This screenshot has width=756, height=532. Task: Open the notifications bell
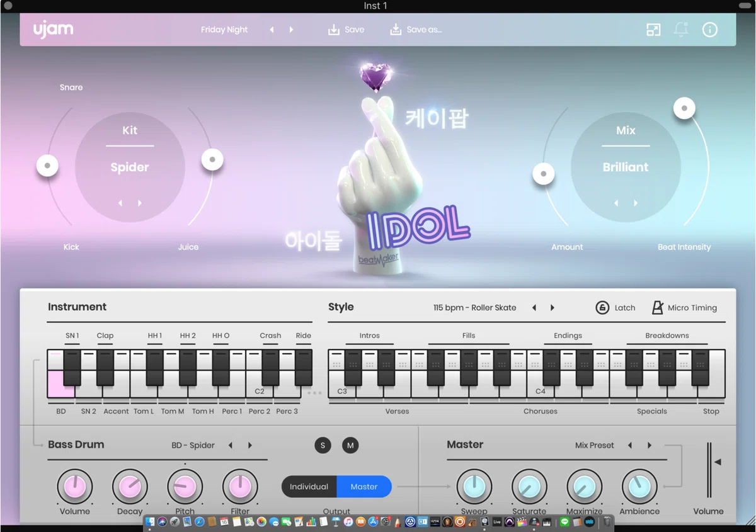tap(681, 30)
